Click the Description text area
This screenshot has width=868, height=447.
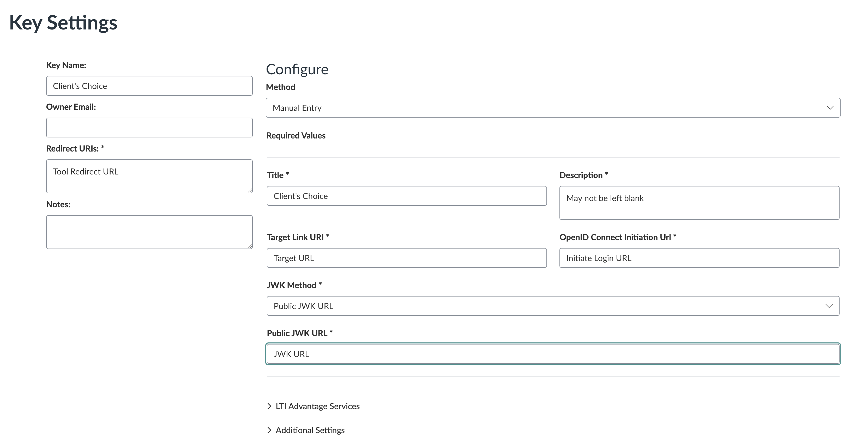point(699,203)
